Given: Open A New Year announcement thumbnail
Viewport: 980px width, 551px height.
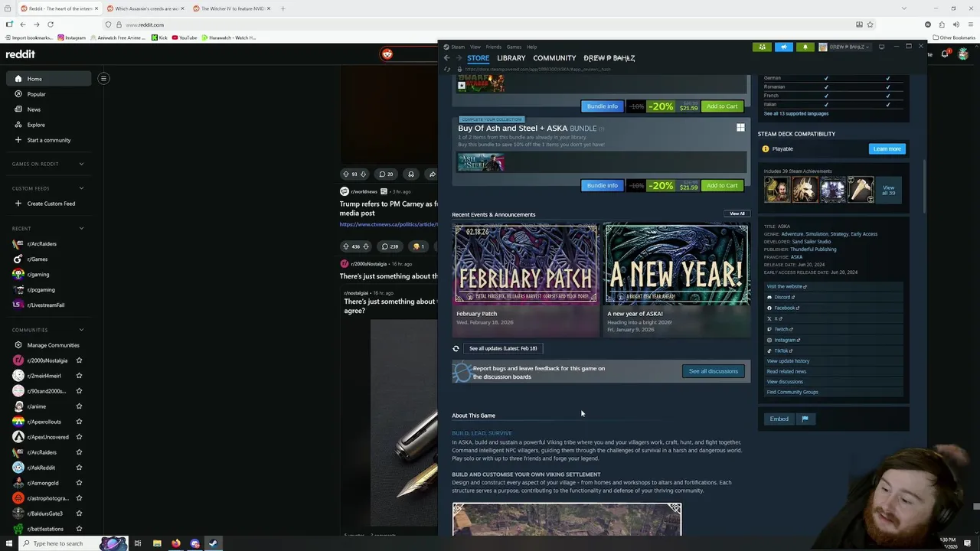Looking at the screenshot, I should 677,264.
